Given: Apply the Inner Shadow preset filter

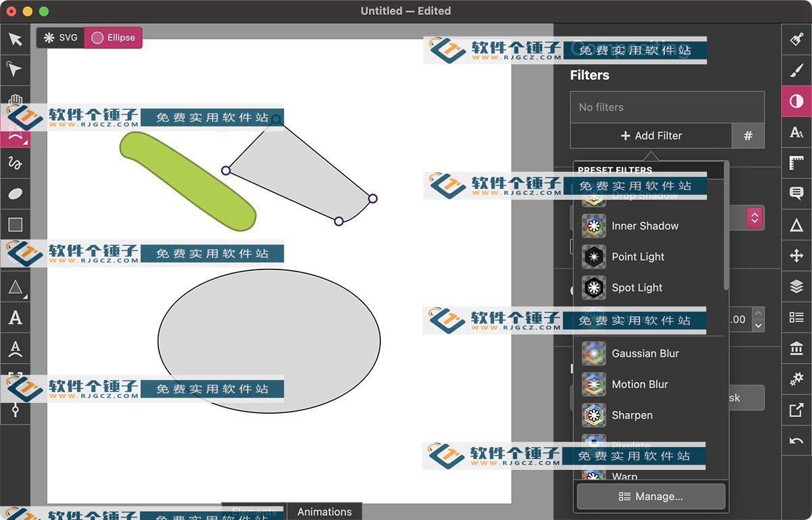Looking at the screenshot, I should click(x=649, y=226).
